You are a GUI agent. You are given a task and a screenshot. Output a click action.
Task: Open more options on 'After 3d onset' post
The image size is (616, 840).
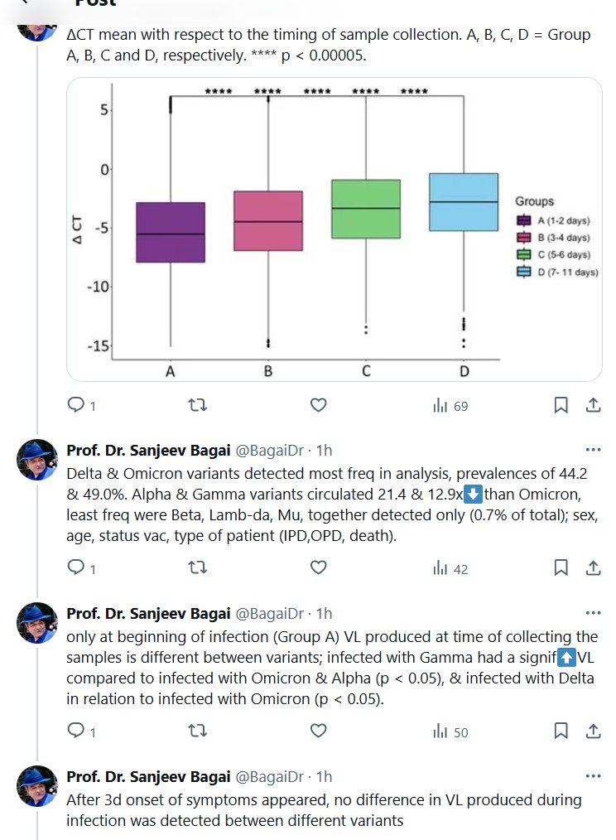593,776
